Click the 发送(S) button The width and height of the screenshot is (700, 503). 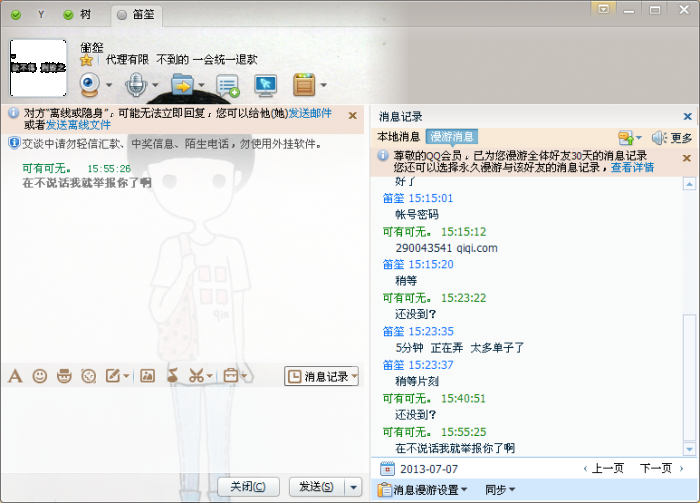coord(317,486)
